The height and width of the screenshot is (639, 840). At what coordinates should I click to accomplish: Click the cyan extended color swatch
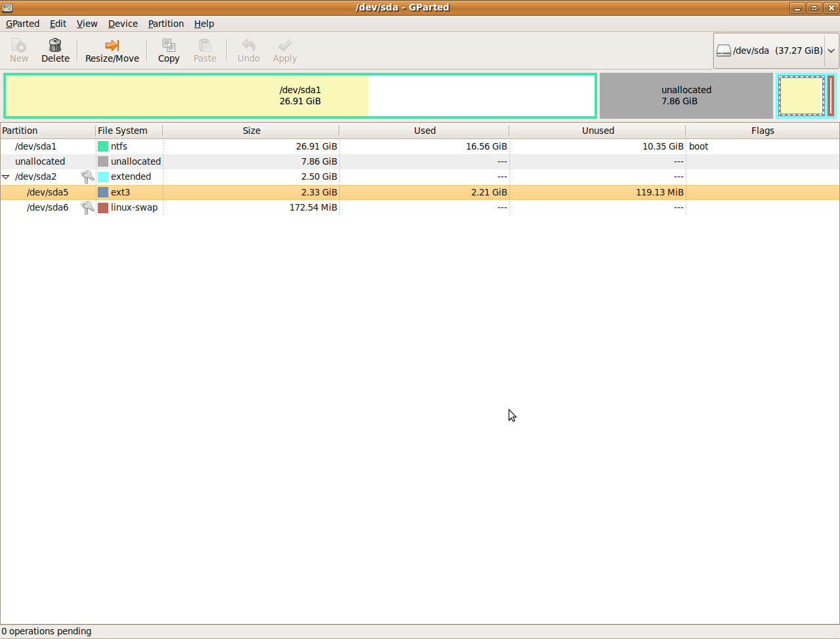click(103, 176)
